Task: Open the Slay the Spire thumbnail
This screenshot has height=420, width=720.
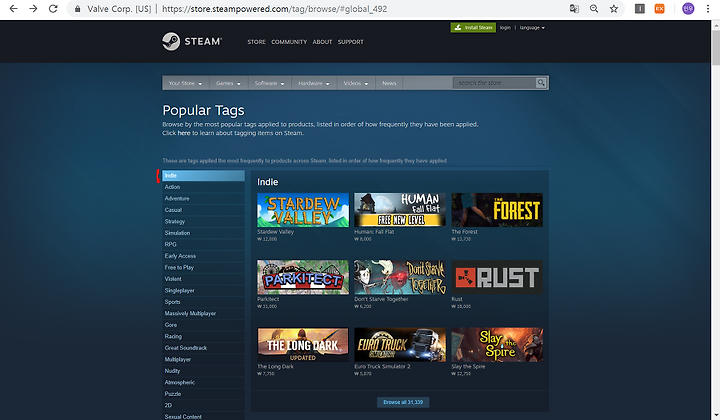Action: pos(497,345)
